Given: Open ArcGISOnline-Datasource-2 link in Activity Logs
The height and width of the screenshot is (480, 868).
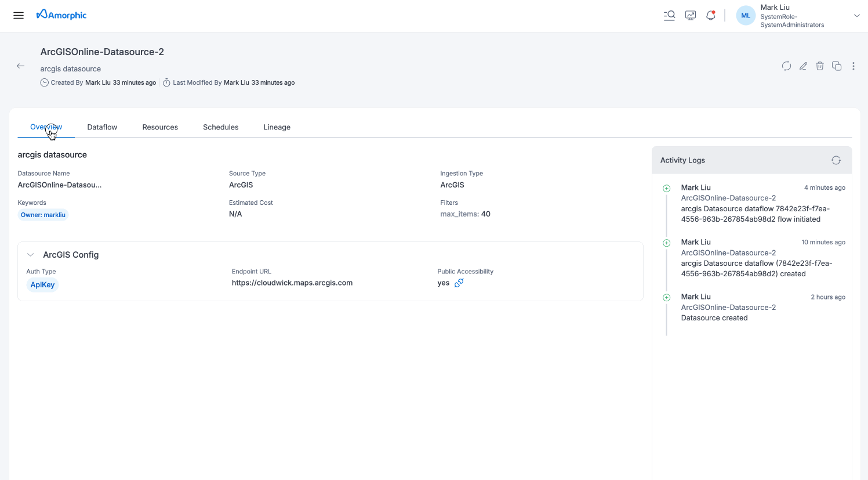Looking at the screenshot, I should (728, 197).
